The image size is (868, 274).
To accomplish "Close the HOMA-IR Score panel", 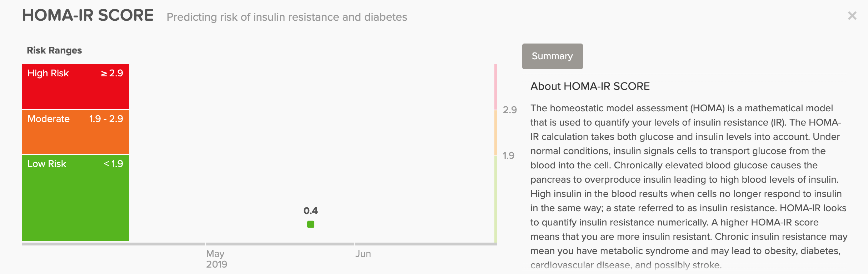I will coord(852,16).
